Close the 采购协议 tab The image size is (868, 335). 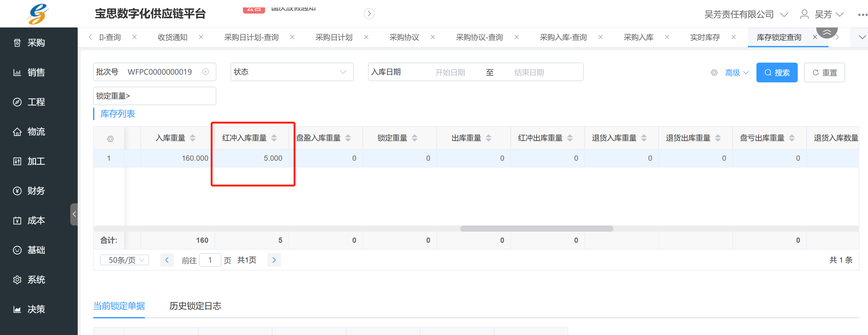433,37
